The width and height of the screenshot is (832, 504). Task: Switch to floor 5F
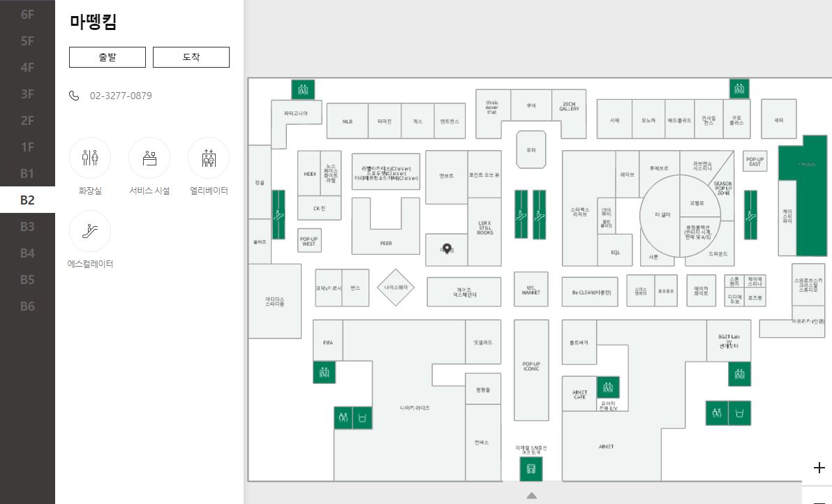[x=28, y=41]
